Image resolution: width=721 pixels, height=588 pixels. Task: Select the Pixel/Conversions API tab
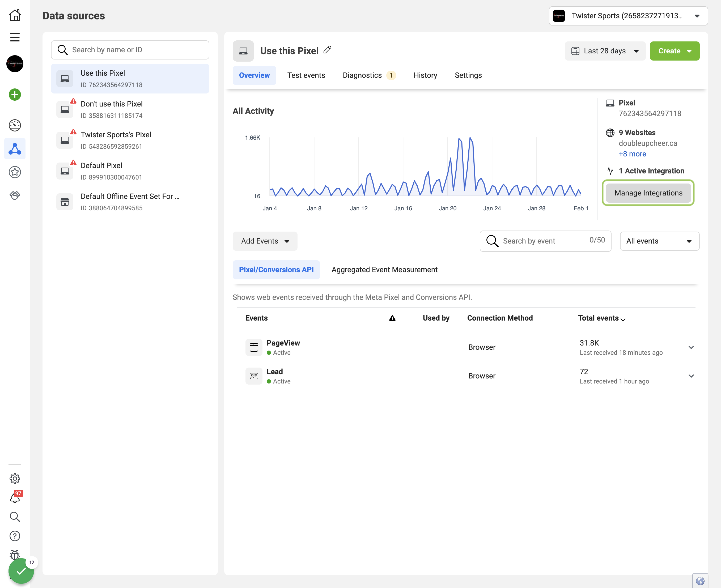277,270
